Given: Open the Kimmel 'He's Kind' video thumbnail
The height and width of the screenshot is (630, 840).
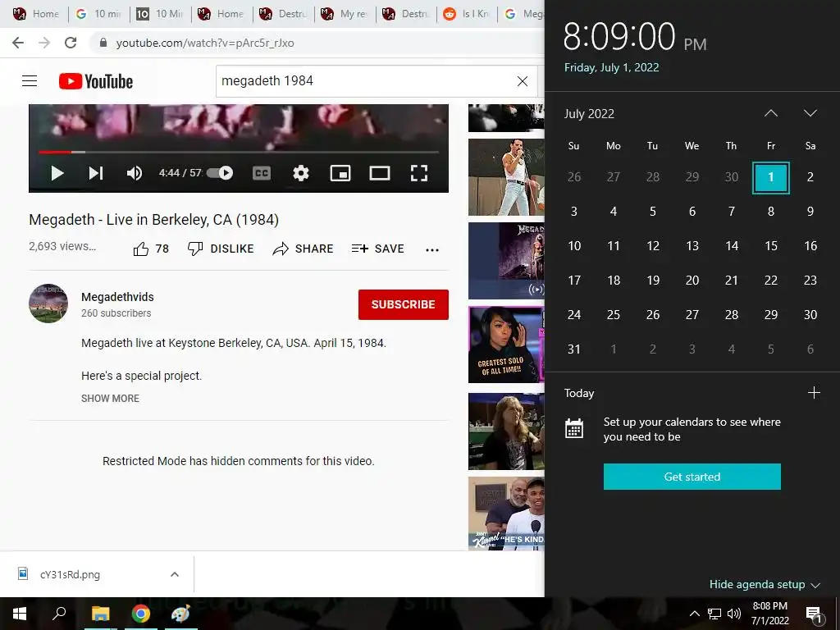Looking at the screenshot, I should pyautogui.click(x=506, y=514).
